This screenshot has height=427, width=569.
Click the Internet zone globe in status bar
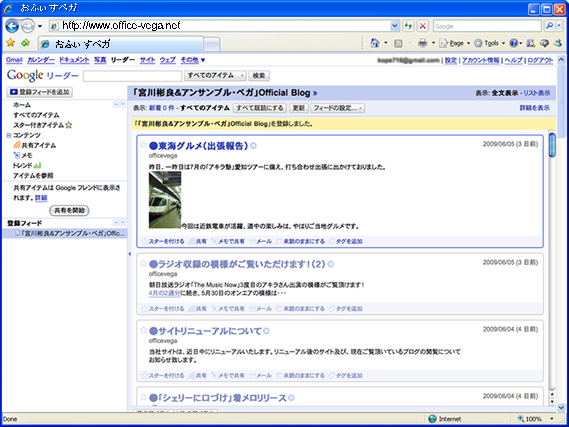pyautogui.click(x=432, y=419)
